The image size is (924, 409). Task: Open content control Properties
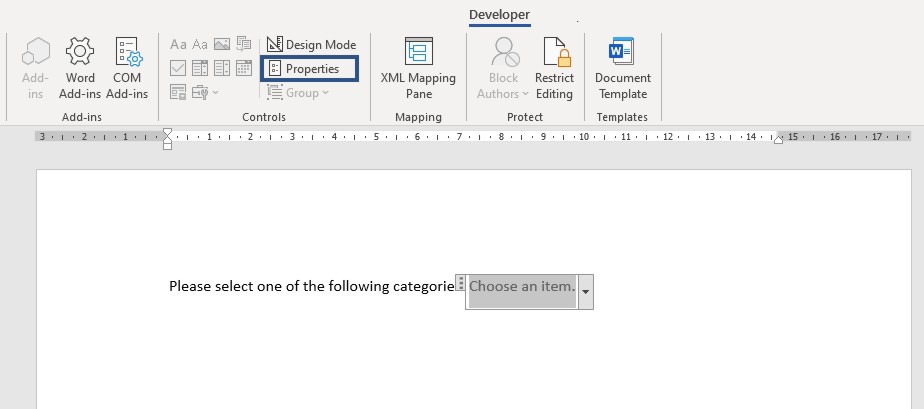click(x=309, y=69)
